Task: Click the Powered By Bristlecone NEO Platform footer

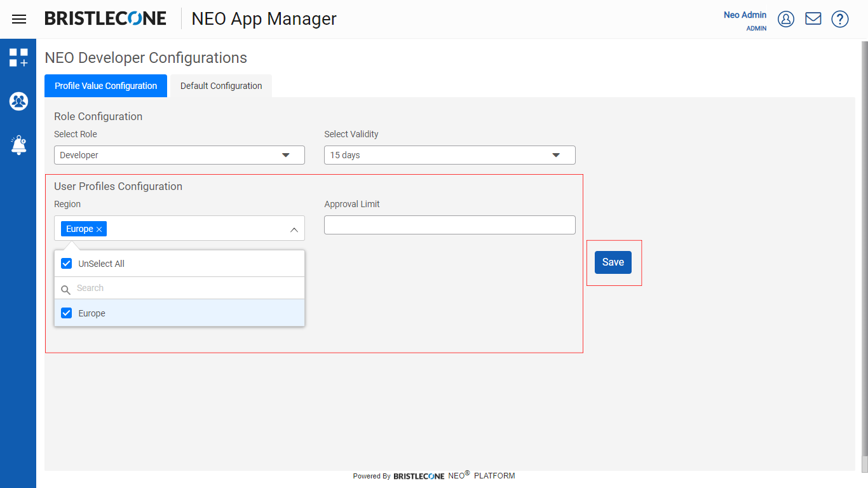Action: tap(434, 475)
